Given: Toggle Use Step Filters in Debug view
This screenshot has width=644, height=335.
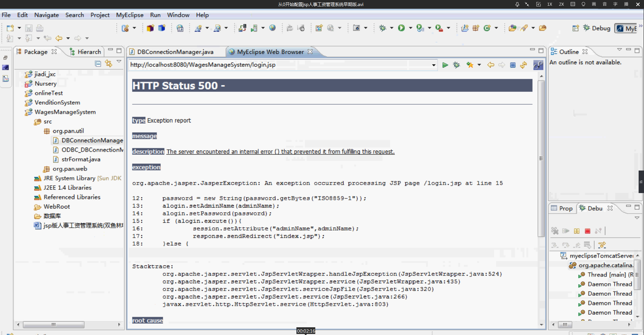Looking at the screenshot, I should coord(602,245).
